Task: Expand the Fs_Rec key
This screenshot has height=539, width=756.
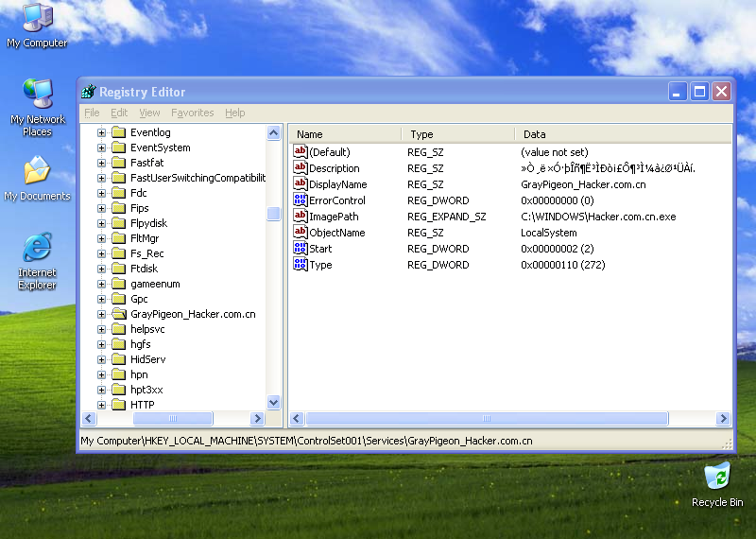Action: point(101,253)
